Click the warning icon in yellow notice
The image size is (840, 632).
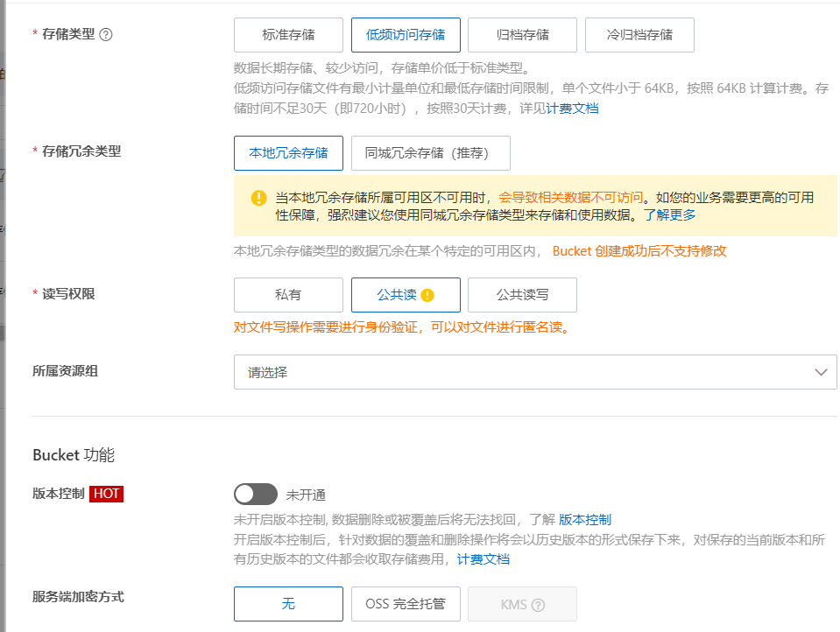coord(258,198)
